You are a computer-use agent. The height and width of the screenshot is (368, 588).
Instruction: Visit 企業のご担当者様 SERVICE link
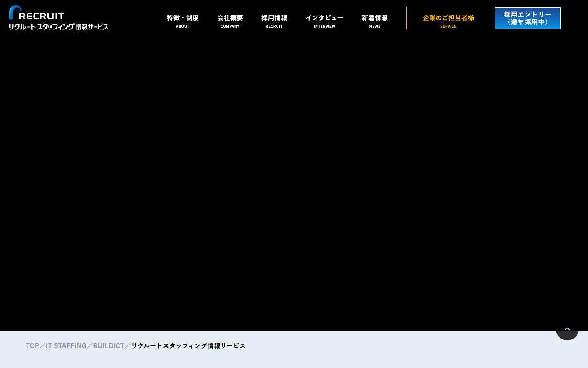(448, 21)
